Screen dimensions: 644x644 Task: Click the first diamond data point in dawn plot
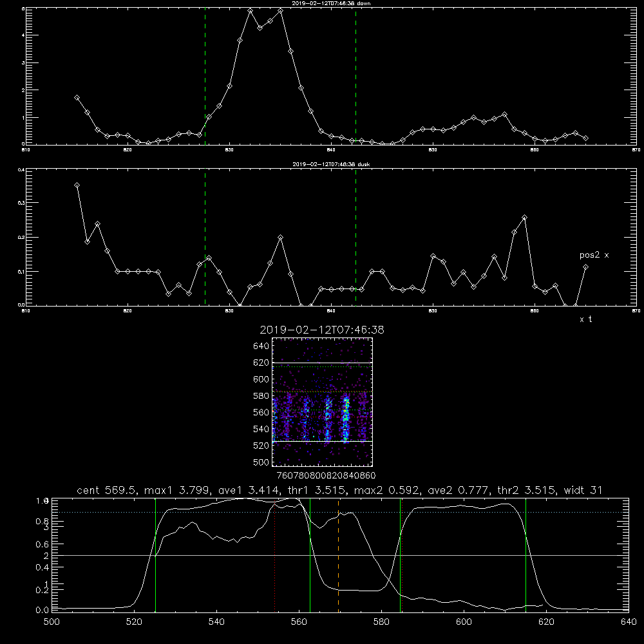pos(77,98)
